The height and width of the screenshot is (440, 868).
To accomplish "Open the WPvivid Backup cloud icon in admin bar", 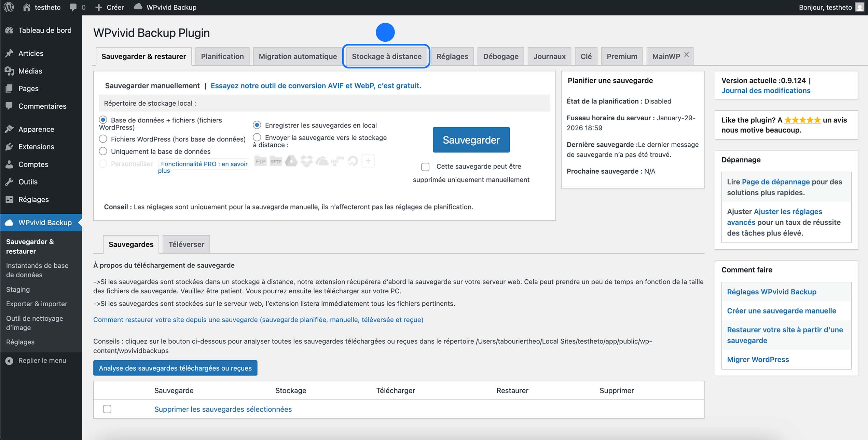I will [x=138, y=7].
